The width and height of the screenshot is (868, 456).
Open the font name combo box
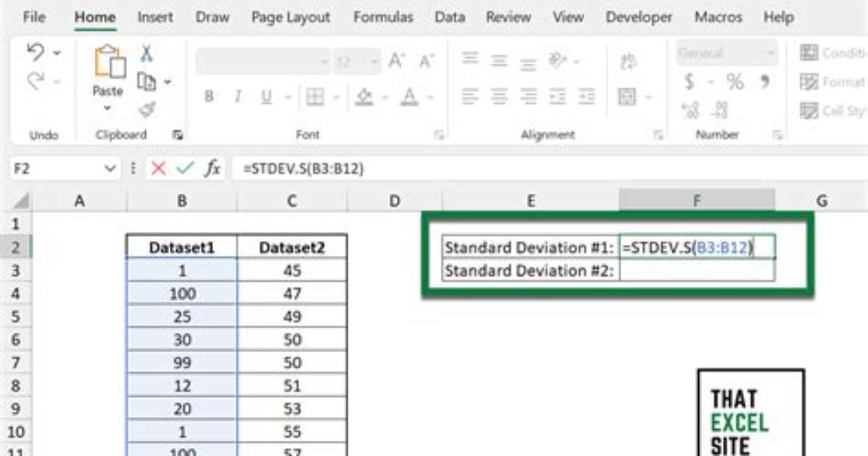pos(263,61)
